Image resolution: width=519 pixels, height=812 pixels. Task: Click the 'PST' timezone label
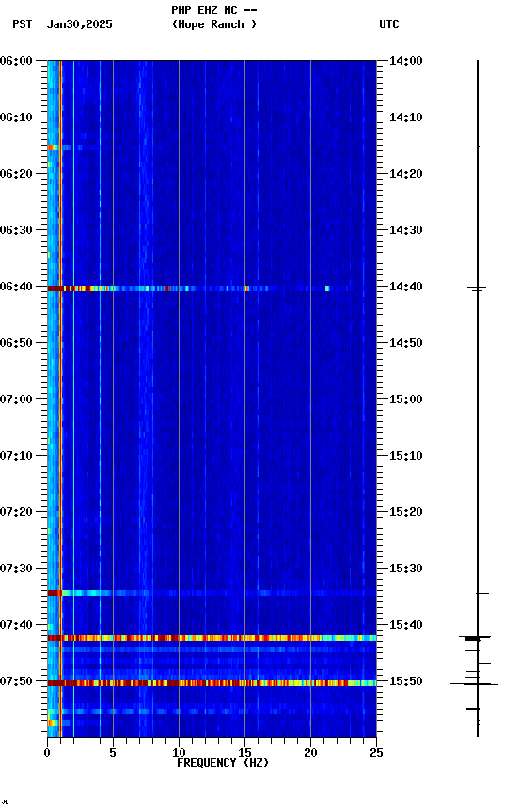pos(23,24)
